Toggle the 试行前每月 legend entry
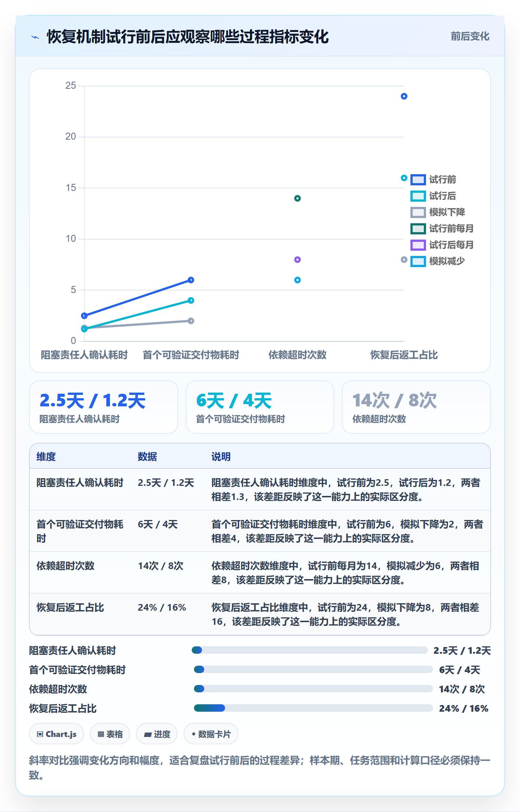Viewport: 520px width, 812px height. (x=442, y=229)
